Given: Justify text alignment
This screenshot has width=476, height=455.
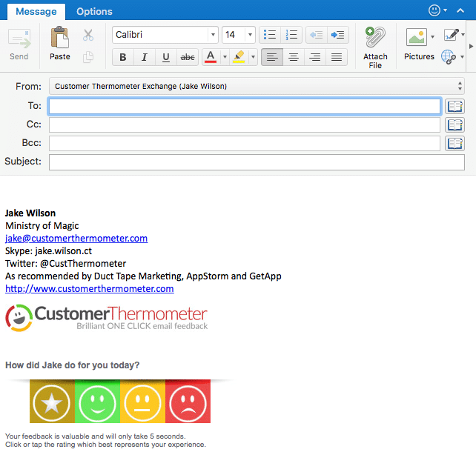Looking at the screenshot, I should [337, 57].
